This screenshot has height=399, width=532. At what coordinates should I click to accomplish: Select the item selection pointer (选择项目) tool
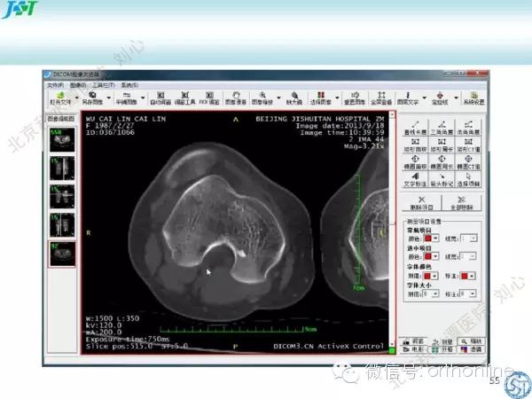tap(468, 180)
